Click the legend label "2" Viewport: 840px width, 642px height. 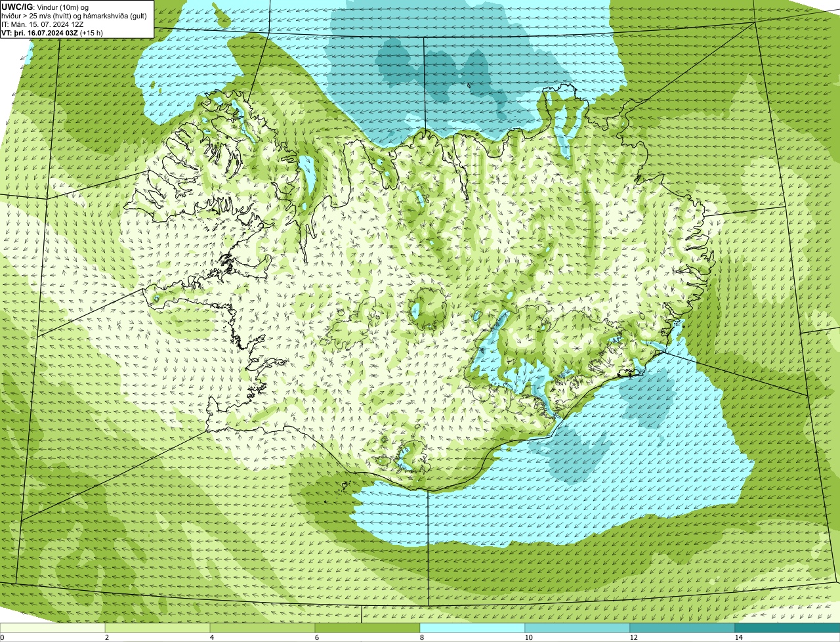point(106,637)
